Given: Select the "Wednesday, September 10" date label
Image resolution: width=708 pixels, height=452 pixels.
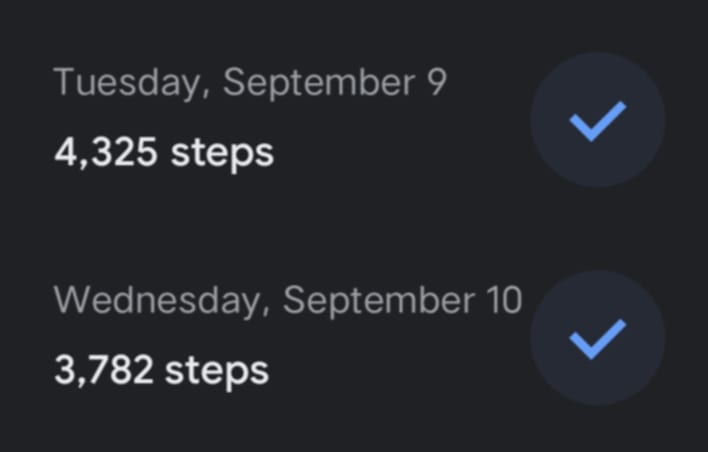Looking at the screenshot, I should [x=287, y=300].
